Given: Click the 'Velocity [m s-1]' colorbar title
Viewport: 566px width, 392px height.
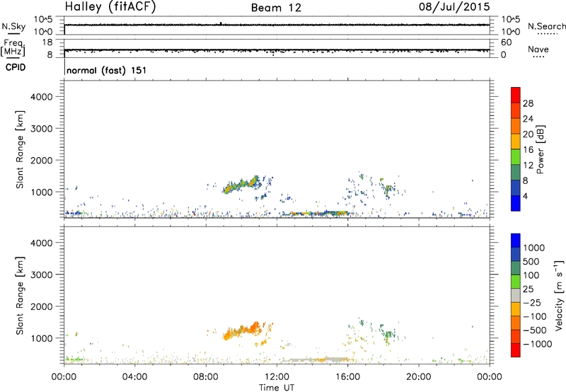Looking at the screenshot, I should [559, 295].
